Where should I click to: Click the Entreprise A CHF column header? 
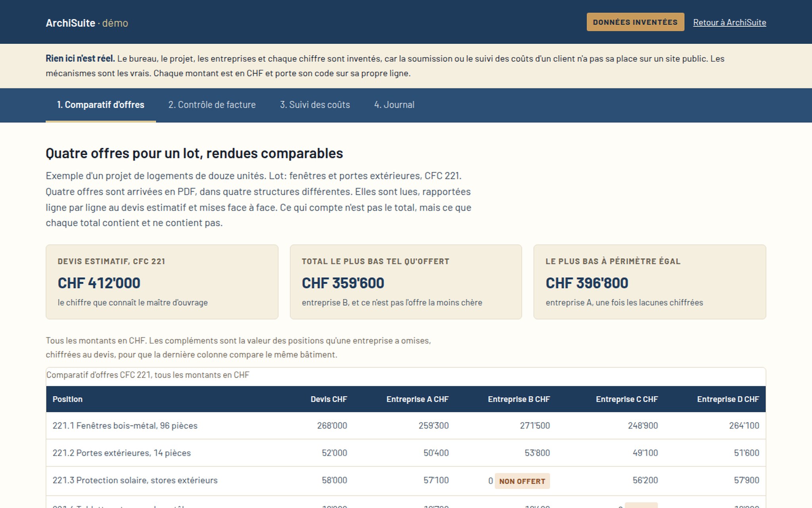[417, 399]
